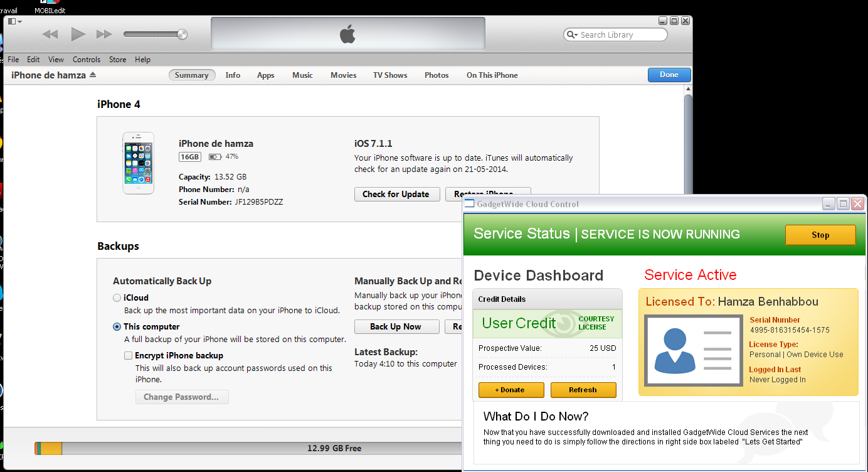Click the Phone Number n/a value
This screenshot has height=472, width=868.
[x=244, y=190]
